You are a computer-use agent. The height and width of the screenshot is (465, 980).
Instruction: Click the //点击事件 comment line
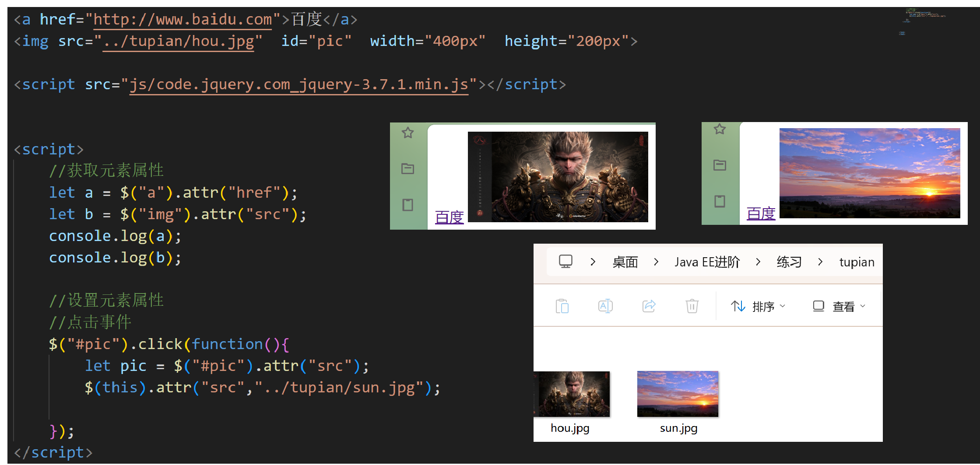[90, 322]
